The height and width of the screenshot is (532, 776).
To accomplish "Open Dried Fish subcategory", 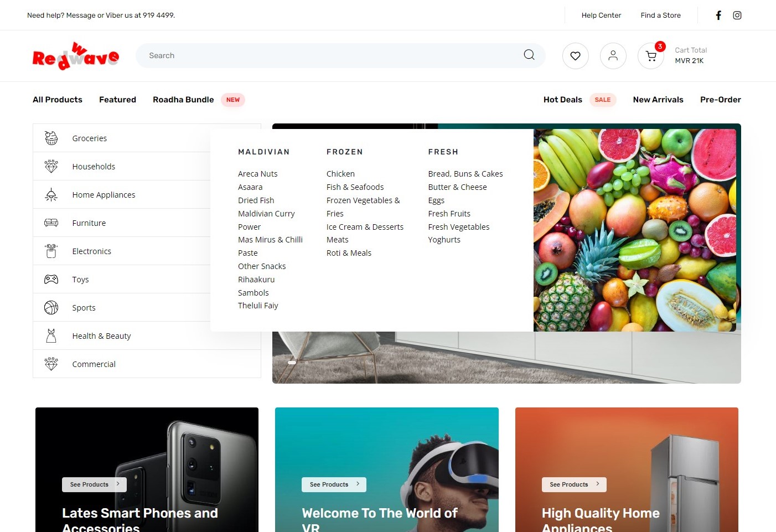I will coord(256,200).
